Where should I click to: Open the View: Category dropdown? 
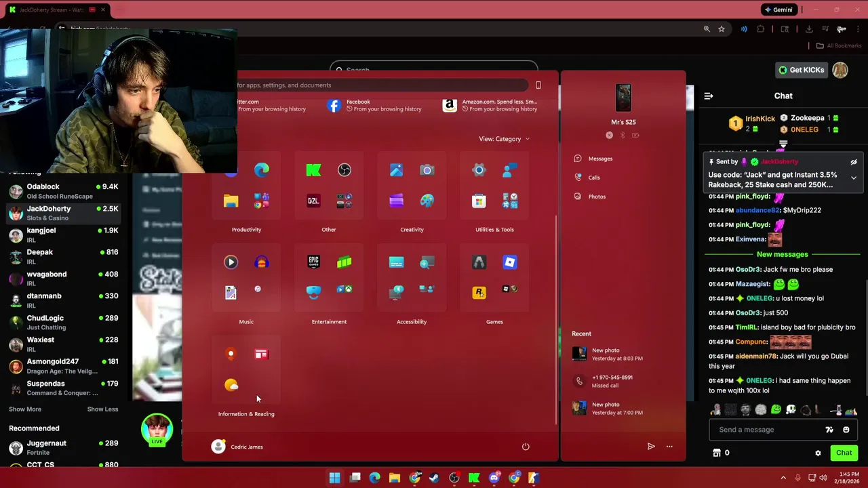(x=504, y=139)
